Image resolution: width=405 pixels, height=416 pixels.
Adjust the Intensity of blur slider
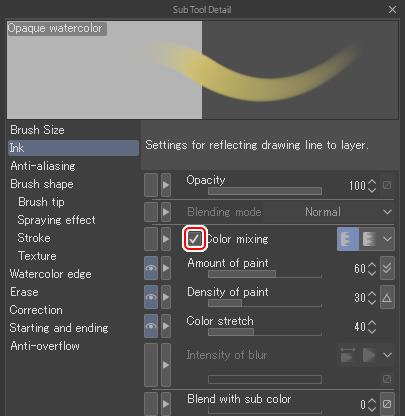click(265, 379)
